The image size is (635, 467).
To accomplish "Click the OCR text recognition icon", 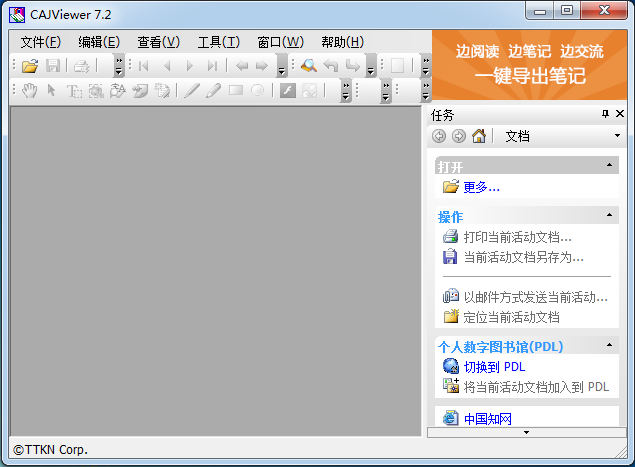I will [x=118, y=91].
